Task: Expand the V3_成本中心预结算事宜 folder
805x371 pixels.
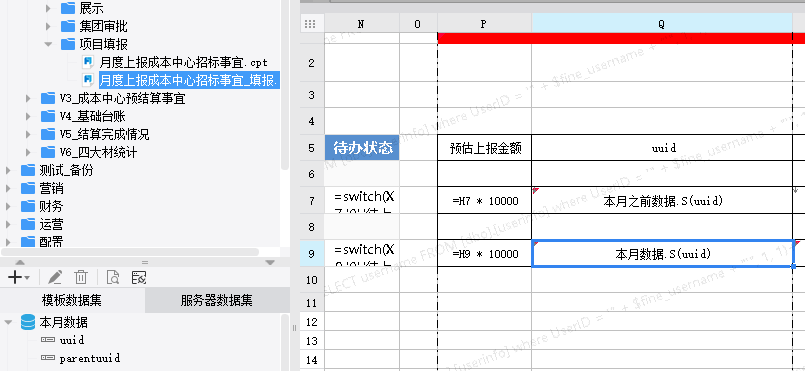Action: click(x=28, y=98)
